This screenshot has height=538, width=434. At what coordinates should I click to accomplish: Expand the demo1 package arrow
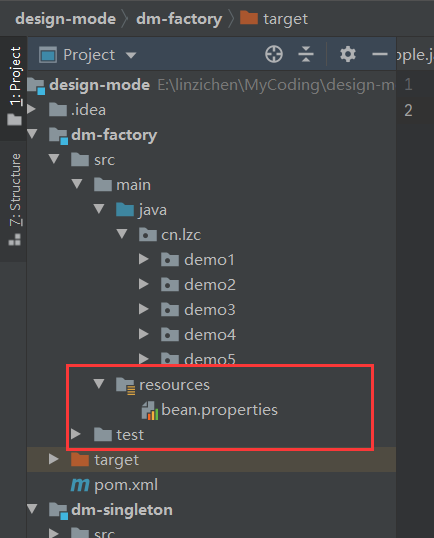tap(143, 259)
